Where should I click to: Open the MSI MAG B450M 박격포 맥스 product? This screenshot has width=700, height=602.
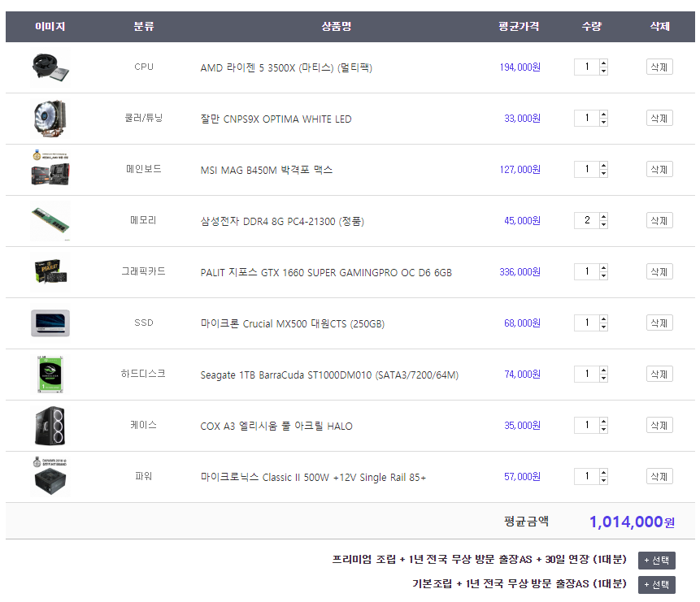[x=267, y=170]
